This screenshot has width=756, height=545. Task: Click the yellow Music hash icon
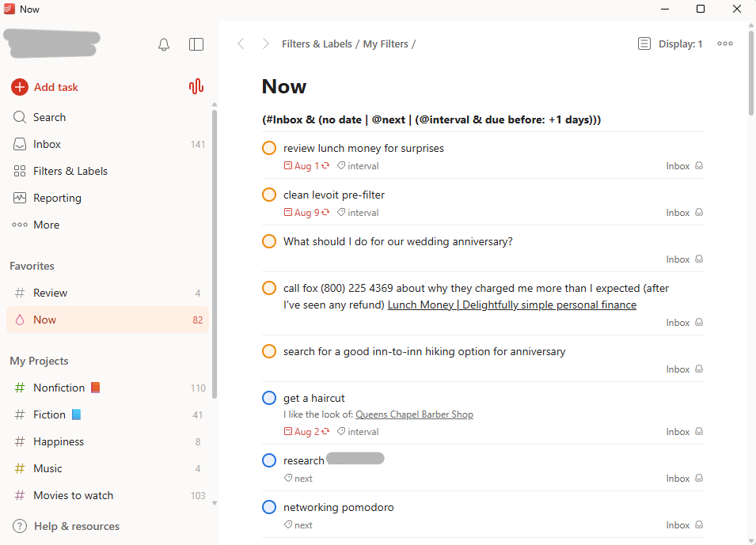(x=20, y=468)
